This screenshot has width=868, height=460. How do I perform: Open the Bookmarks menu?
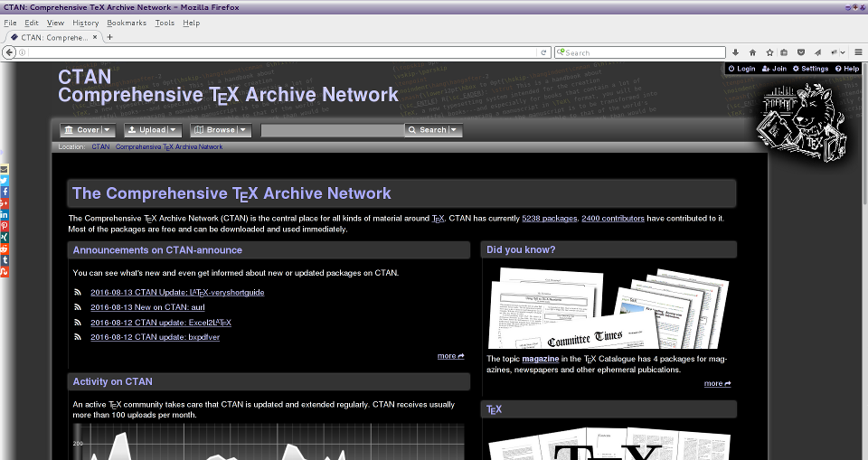(127, 23)
